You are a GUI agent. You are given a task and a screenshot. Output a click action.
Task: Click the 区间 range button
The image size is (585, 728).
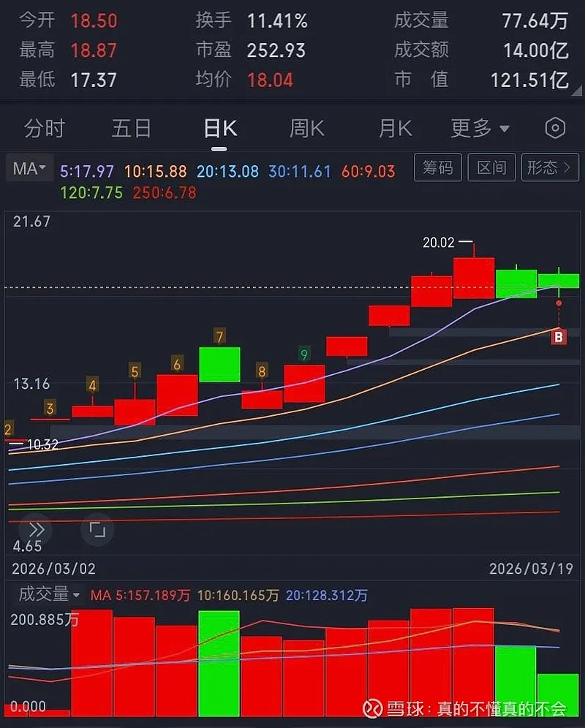[491, 168]
